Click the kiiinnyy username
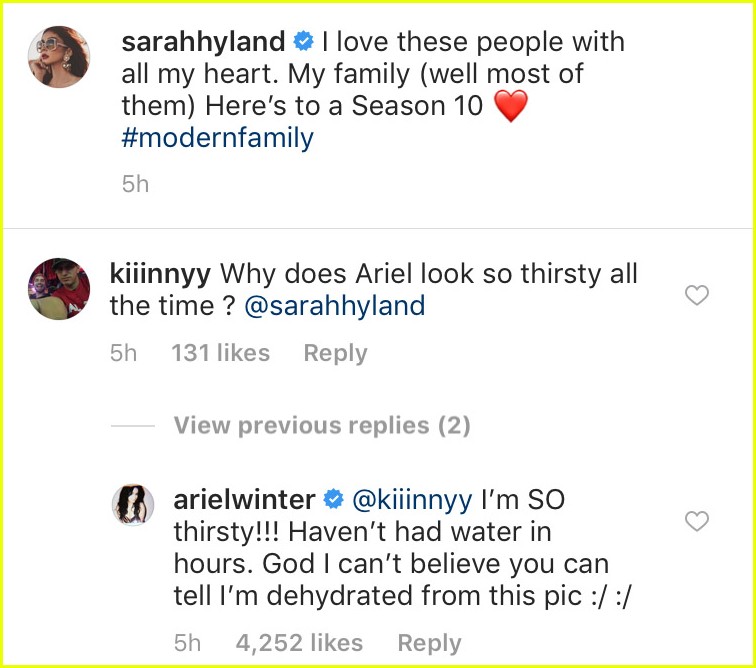This screenshot has height=668, width=756. pyautogui.click(x=164, y=272)
